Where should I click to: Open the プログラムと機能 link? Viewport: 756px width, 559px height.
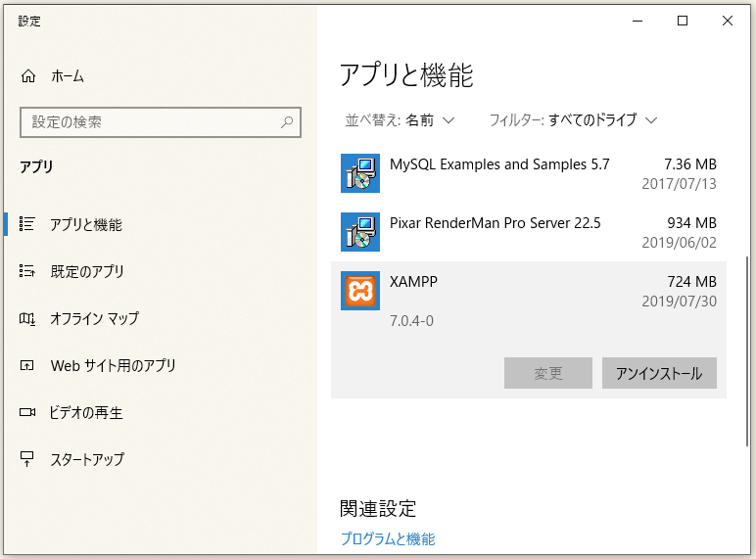click(x=388, y=538)
